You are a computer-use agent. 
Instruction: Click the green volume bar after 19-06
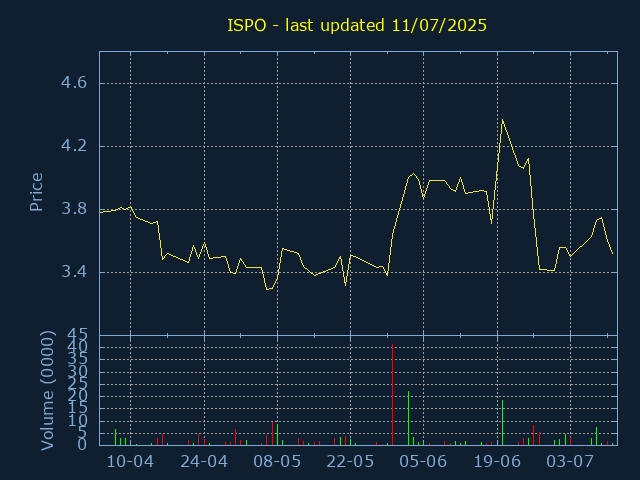point(502,422)
